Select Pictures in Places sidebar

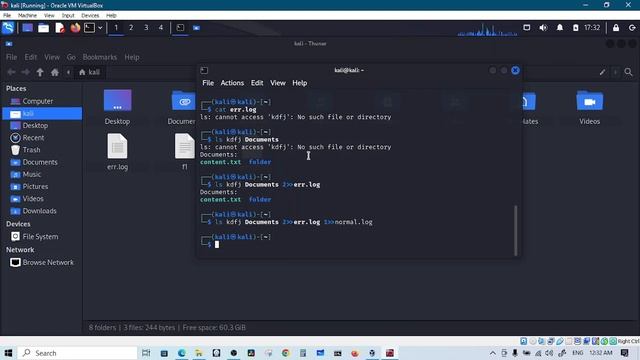click(35, 187)
